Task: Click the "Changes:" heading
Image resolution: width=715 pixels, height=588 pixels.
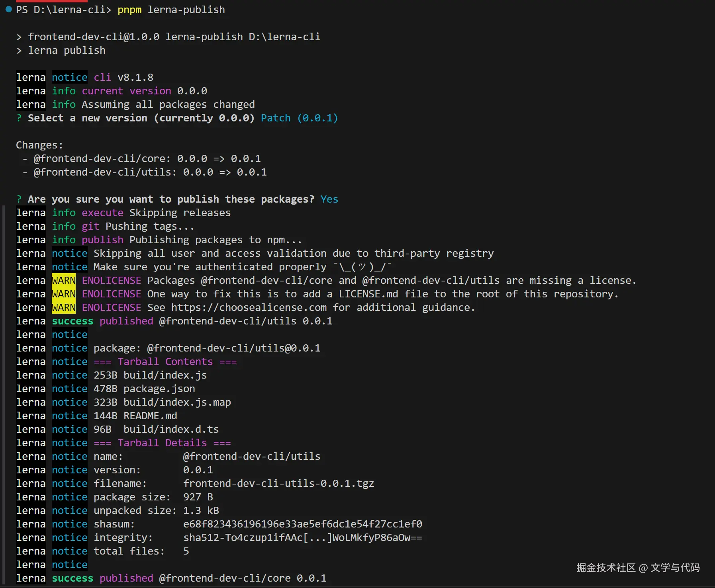Action: pyautogui.click(x=39, y=145)
